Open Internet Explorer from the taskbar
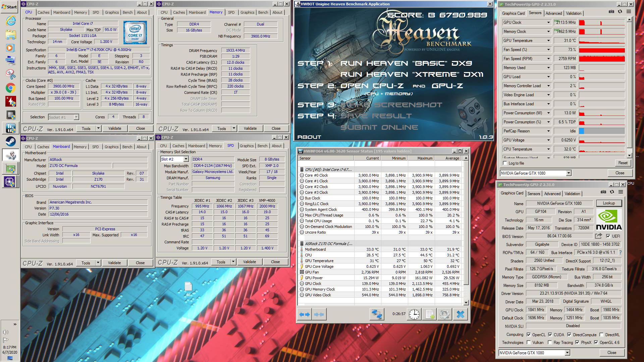This screenshot has width=644, height=362. pyautogui.click(x=10, y=21)
